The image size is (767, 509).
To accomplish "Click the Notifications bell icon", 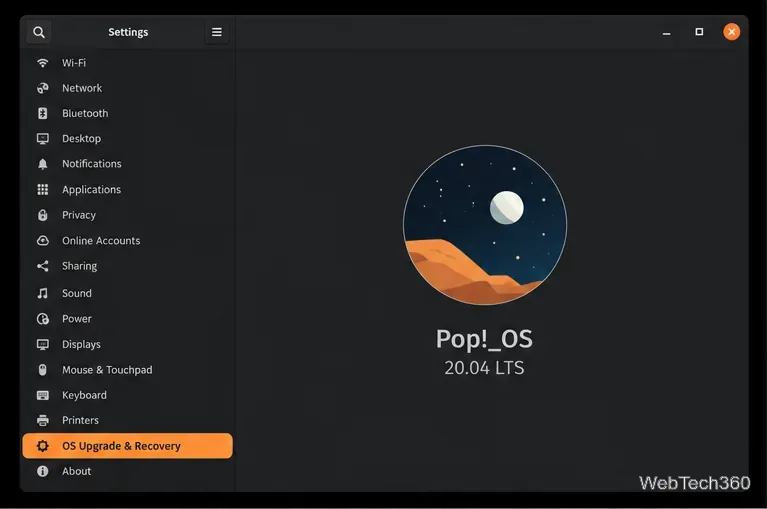I will (x=43, y=164).
